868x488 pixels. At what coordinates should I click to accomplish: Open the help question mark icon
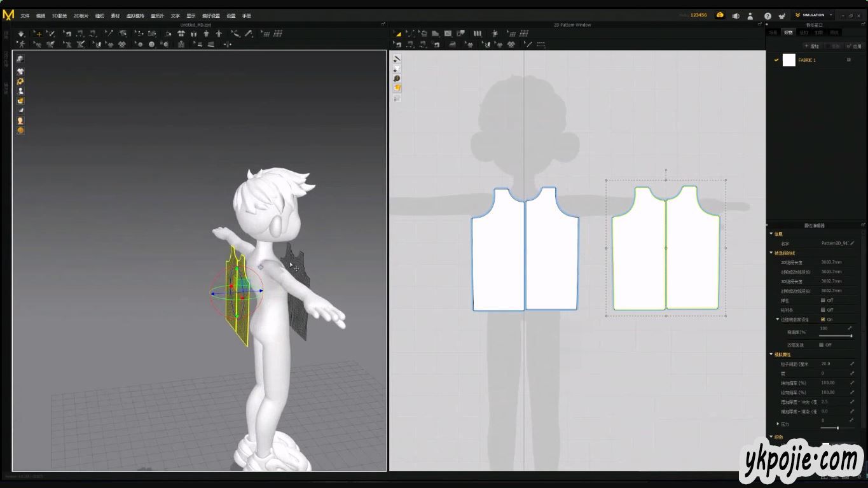click(x=768, y=16)
